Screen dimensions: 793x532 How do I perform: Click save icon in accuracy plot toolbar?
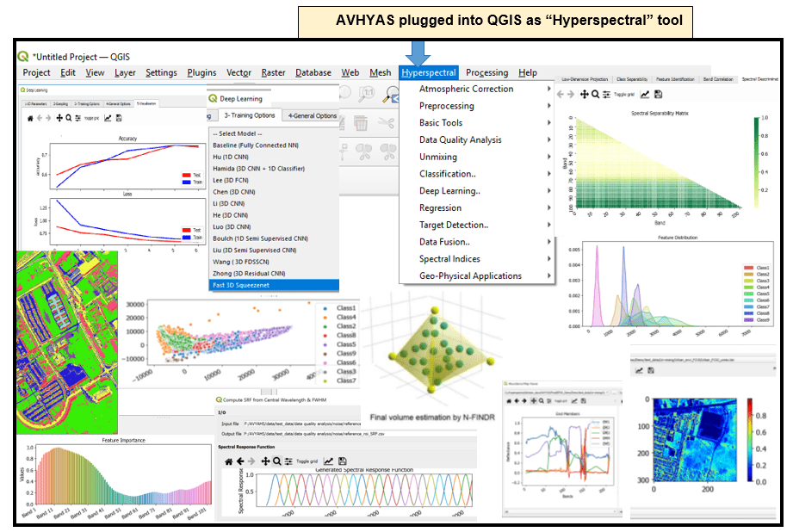(119, 118)
